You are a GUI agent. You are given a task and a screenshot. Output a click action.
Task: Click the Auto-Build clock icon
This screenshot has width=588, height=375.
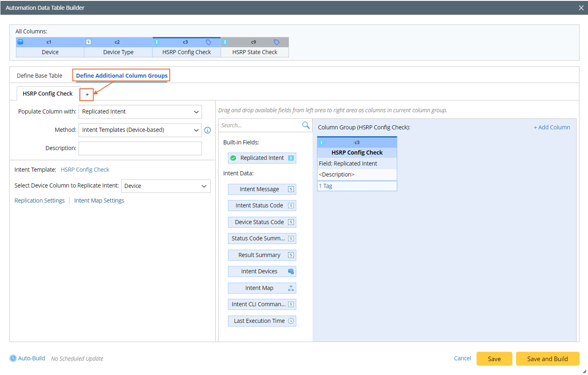pos(13,358)
